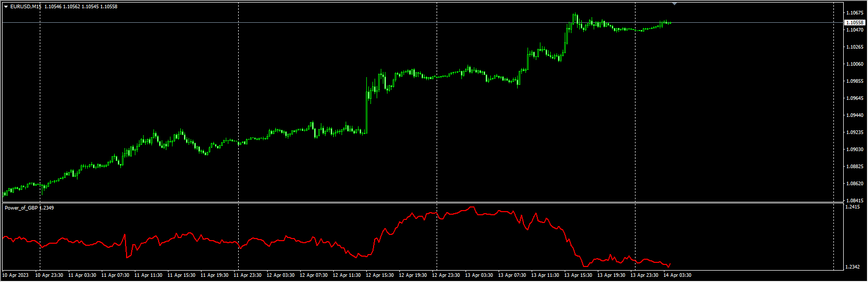Viewport: 868px width, 282px height.
Task: Click price scale value 1.10470
Action: point(855,29)
